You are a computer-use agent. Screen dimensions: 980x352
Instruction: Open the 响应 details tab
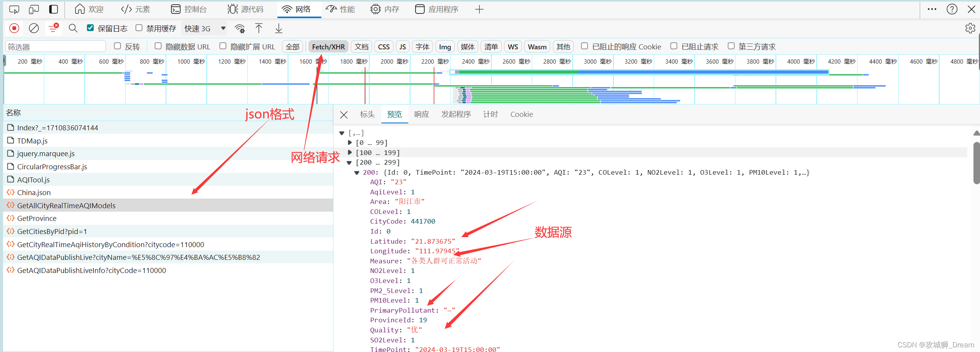coord(422,115)
